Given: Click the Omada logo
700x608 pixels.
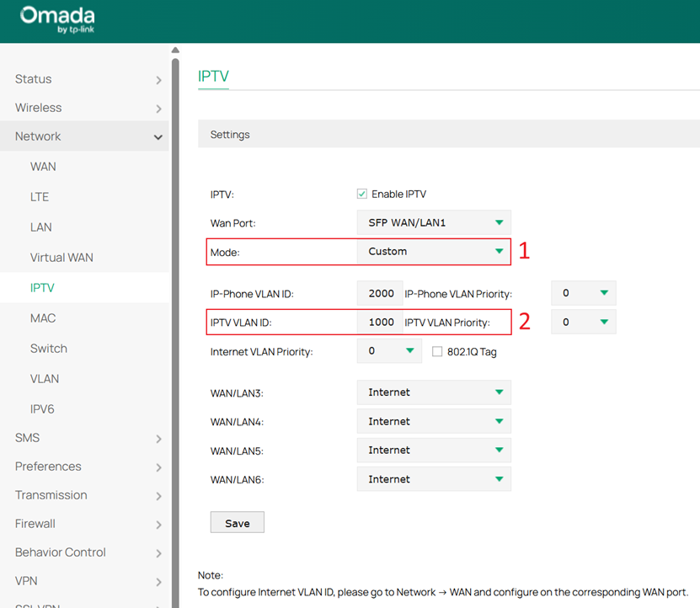Looking at the screenshot, I should [x=56, y=19].
